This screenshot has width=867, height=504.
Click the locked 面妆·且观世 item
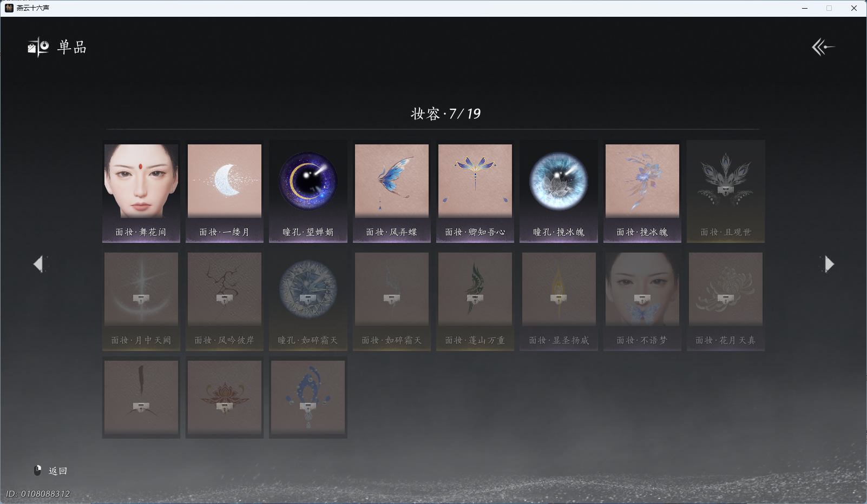(x=726, y=191)
